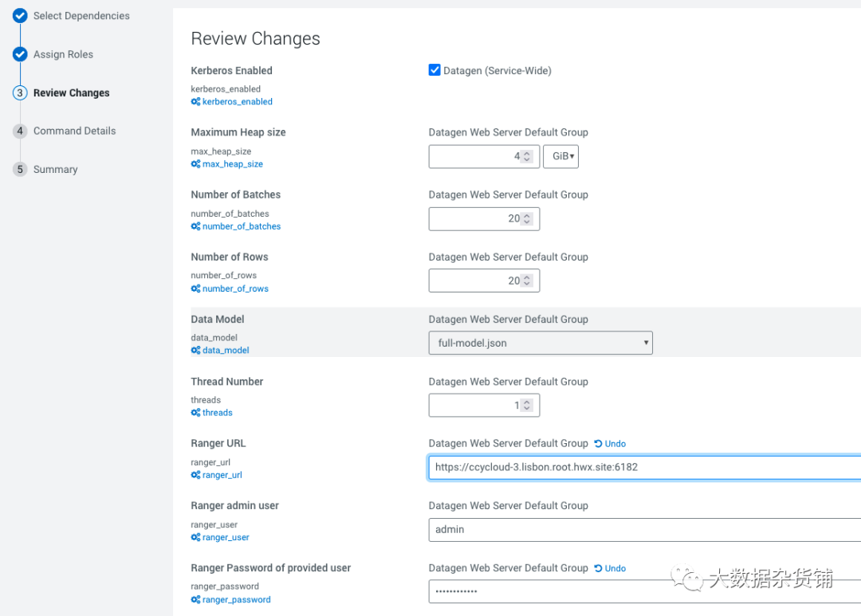
Task: Click the Number of Rows spinner arrows
Action: pyautogui.click(x=527, y=281)
